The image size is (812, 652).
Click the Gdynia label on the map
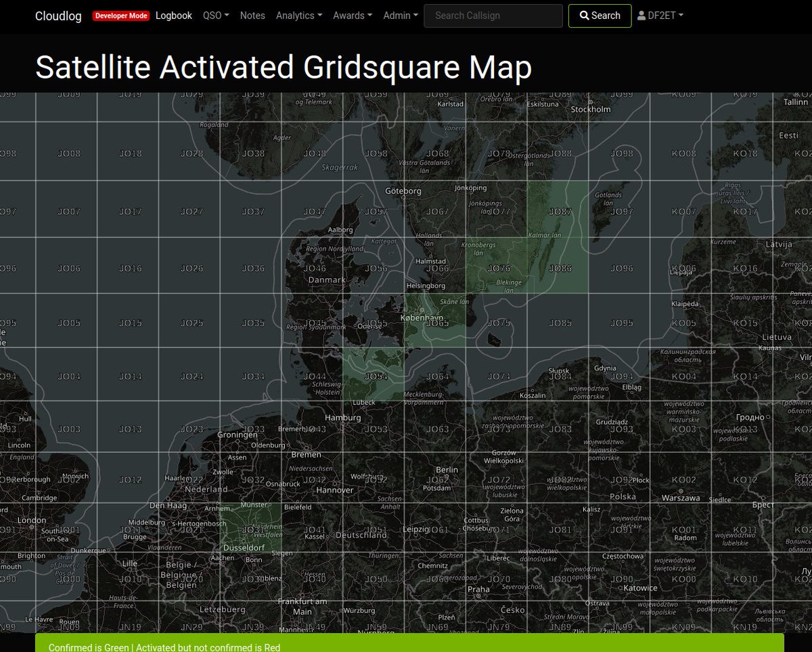coord(605,368)
